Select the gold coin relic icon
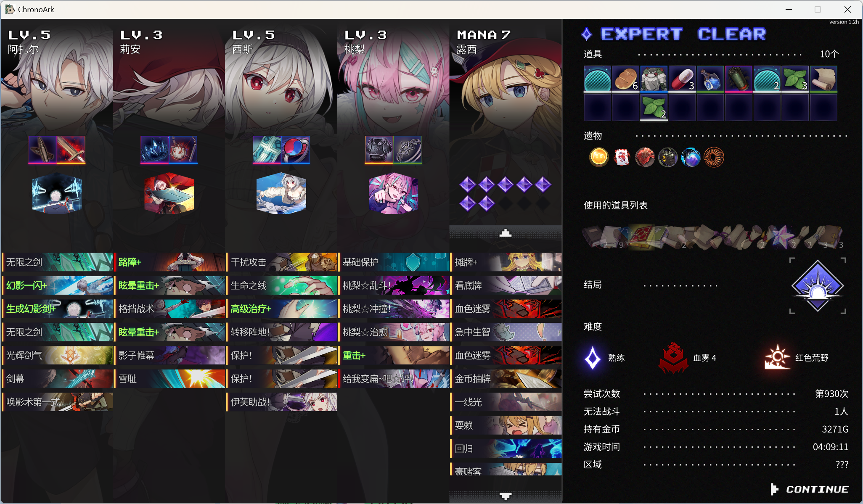Viewport: 863px width, 504px height. coord(599,157)
